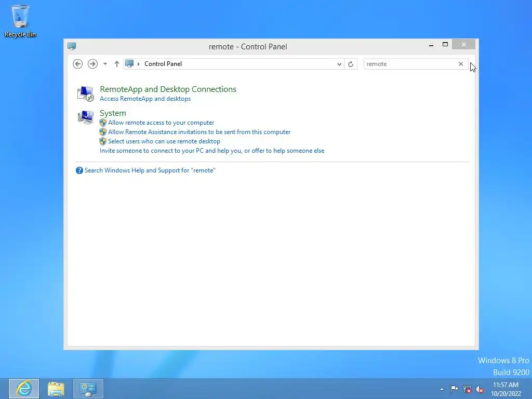Screen dimensions: 532x399
Task: Click the network status tray icon
Action: coord(467,389)
